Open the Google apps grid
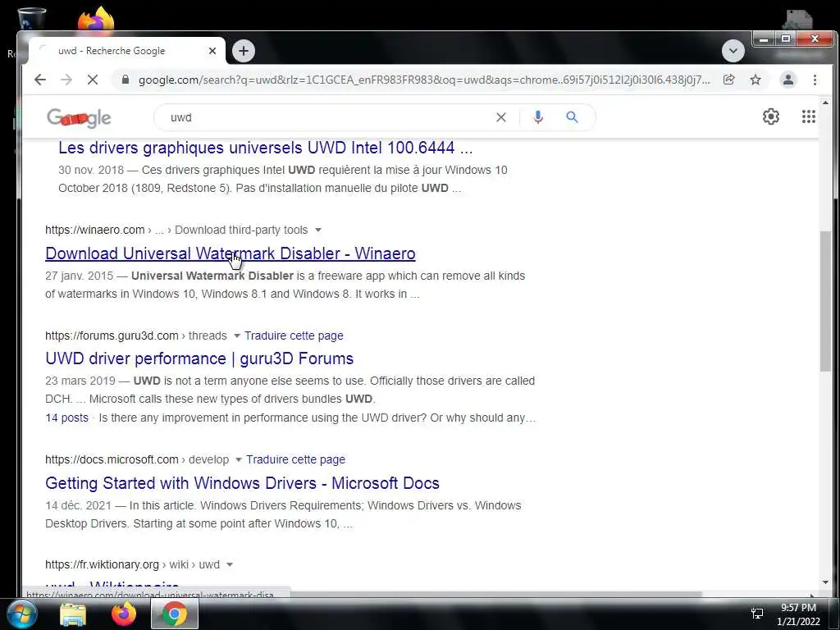840x630 pixels. [808, 116]
